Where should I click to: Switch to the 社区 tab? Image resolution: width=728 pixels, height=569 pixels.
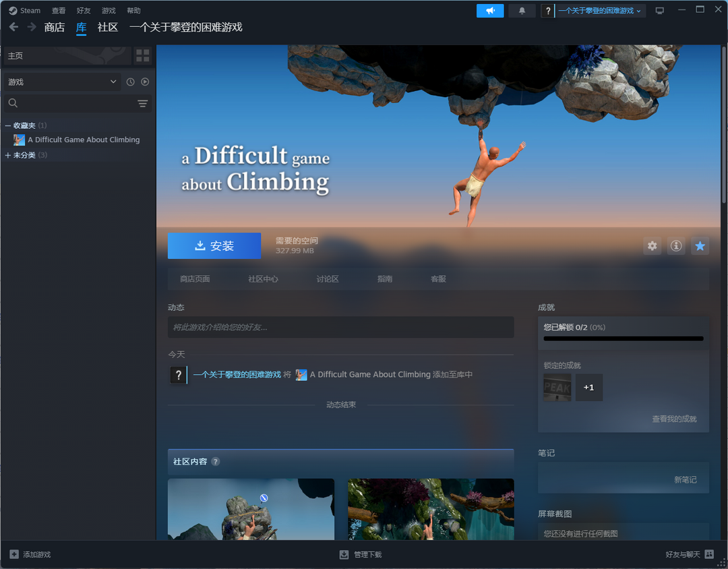(x=108, y=27)
